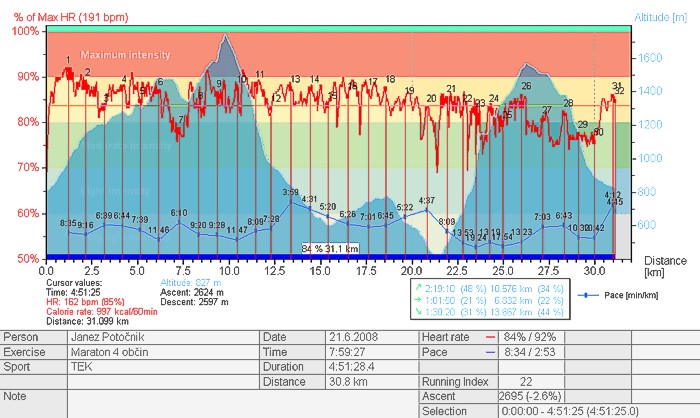The width and height of the screenshot is (700, 418).
Task: Click the uphill arrow row in legend box
Action: coord(489,288)
